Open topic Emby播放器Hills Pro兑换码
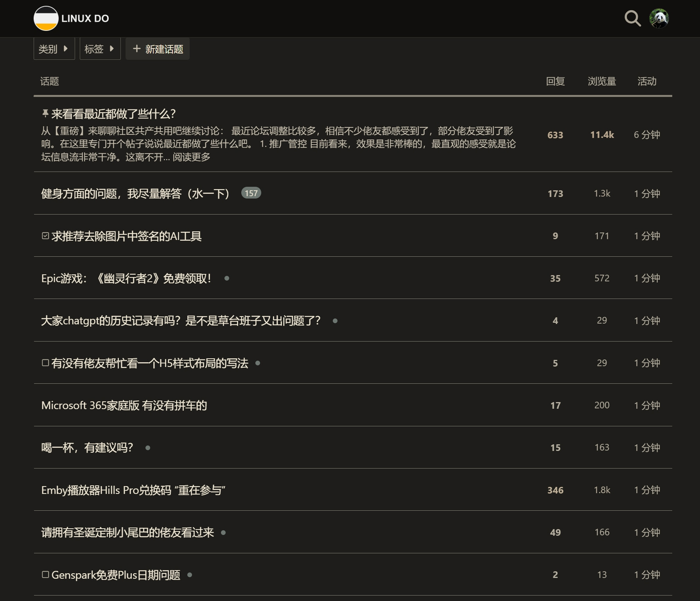Screen dimensions: 700x601 pyautogui.click(x=133, y=490)
